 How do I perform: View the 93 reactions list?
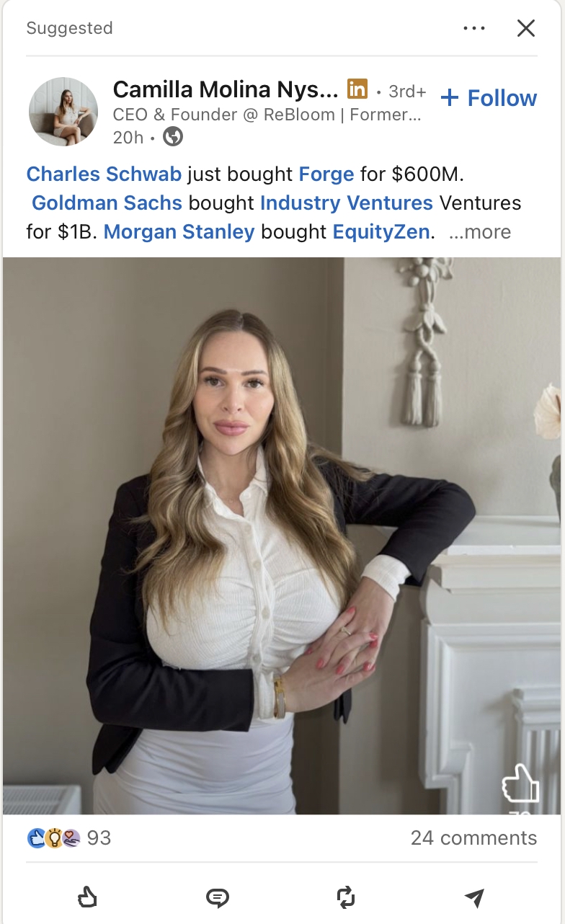[x=69, y=838]
